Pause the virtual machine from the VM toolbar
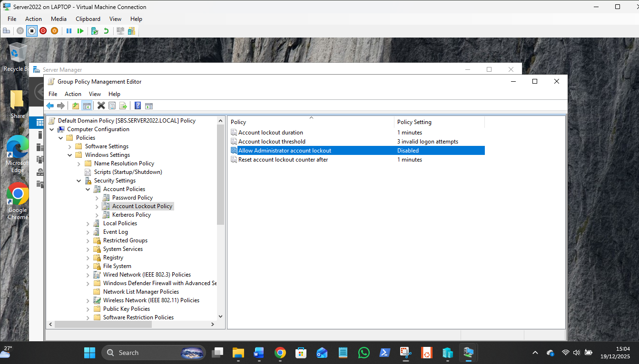The image size is (639, 364). pos(69,31)
